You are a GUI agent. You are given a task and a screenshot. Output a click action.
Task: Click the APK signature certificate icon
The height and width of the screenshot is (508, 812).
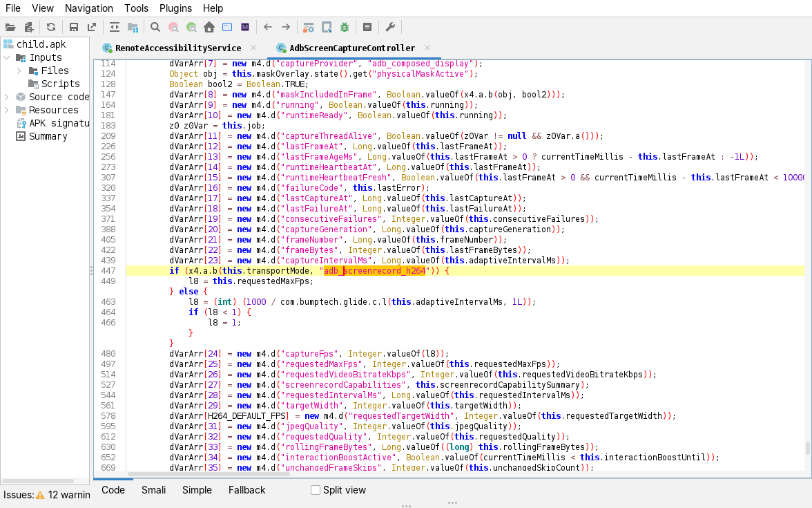click(x=21, y=123)
